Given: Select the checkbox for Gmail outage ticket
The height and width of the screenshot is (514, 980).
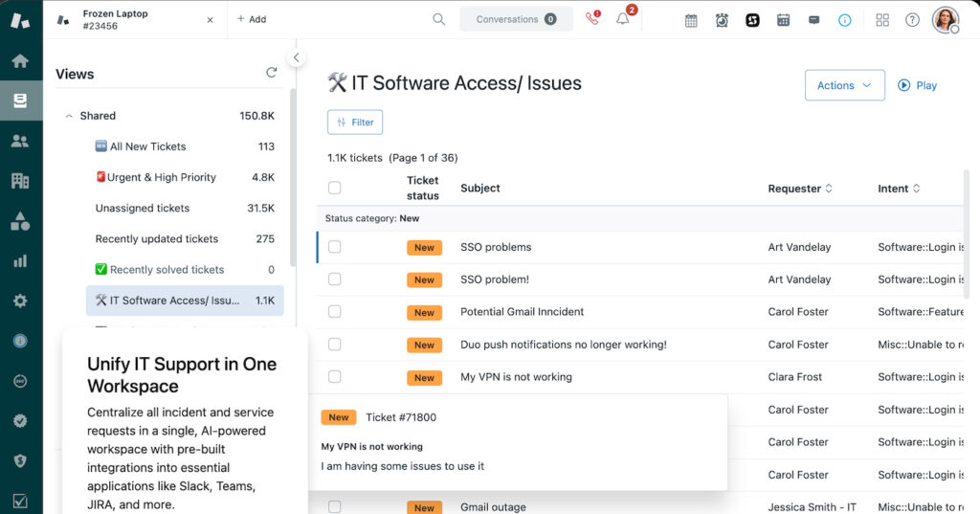Looking at the screenshot, I should coord(335,506).
